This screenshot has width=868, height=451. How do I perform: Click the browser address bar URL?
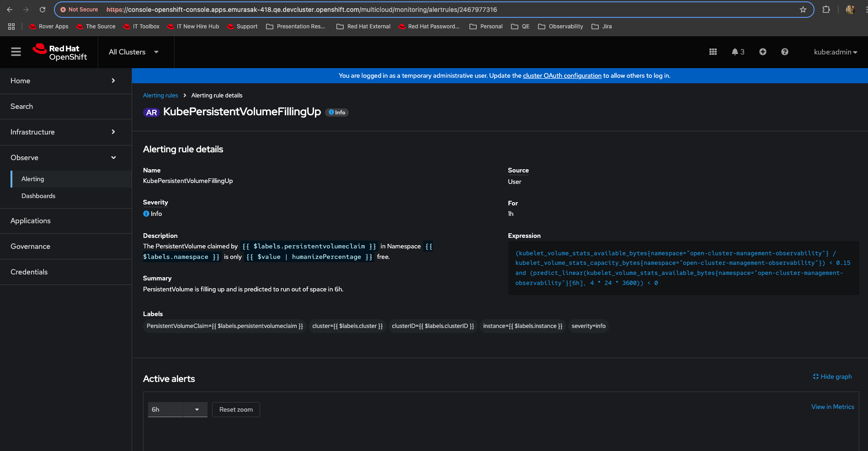pyautogui.click(x=302, y=10)
